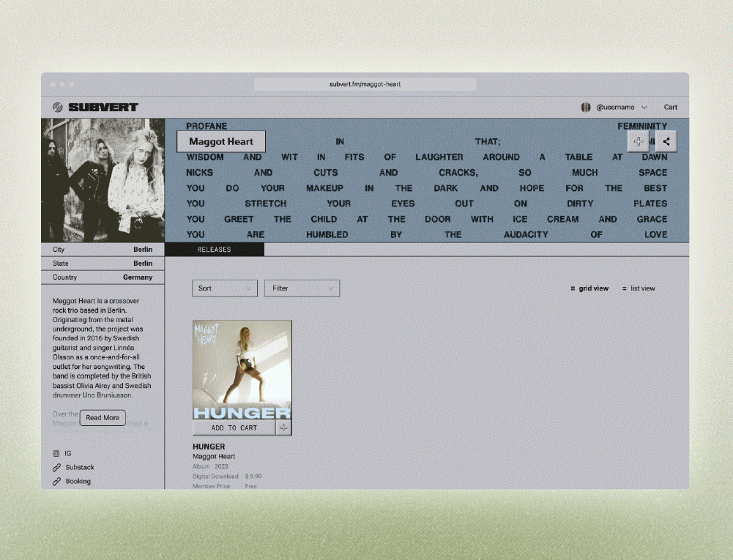733x560 pixels.
Task: Click the Maggot Heart name label button
Action: (x=221, y=141)
